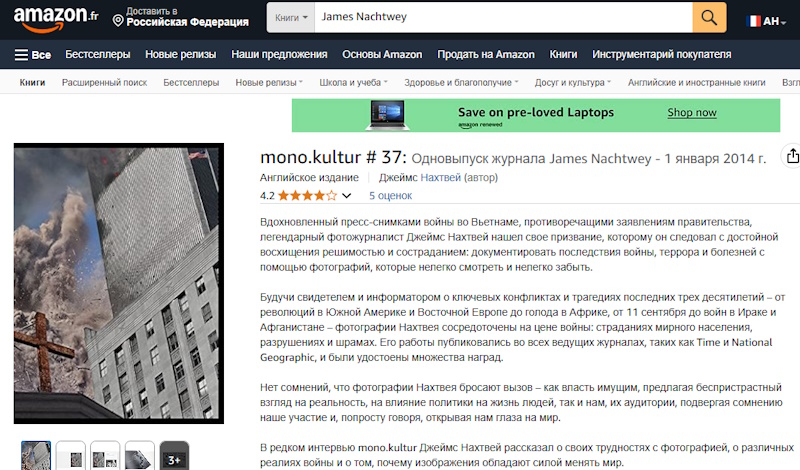Screen dimensions: 800x470
Task: Open 'Основы Amazon' nav item
Action: pos(382,55)
